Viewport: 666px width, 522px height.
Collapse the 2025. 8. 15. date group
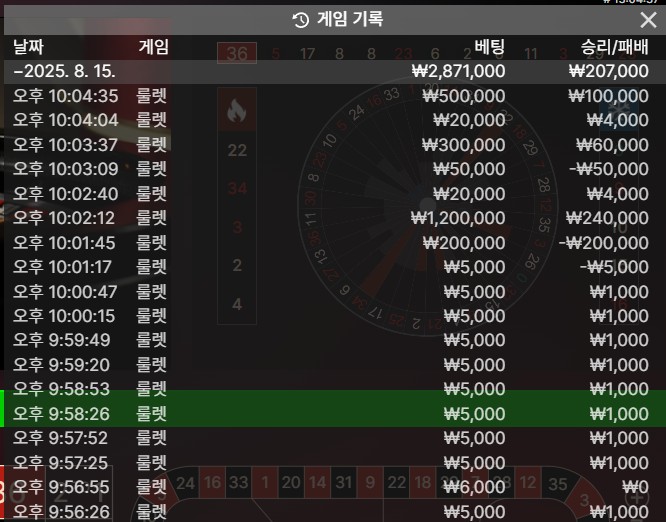tap(333, 71)
